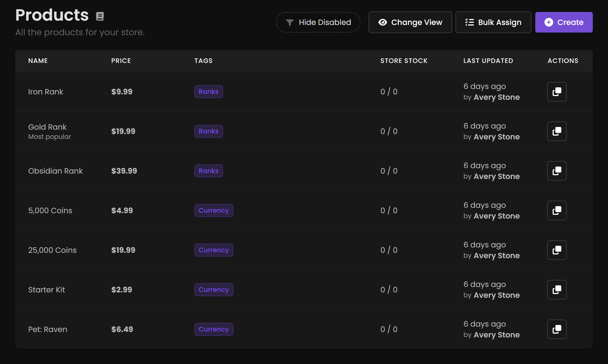Open the 5,000 Coins product name
This screenshot has width=608, height=364.
tap(50, 210)
